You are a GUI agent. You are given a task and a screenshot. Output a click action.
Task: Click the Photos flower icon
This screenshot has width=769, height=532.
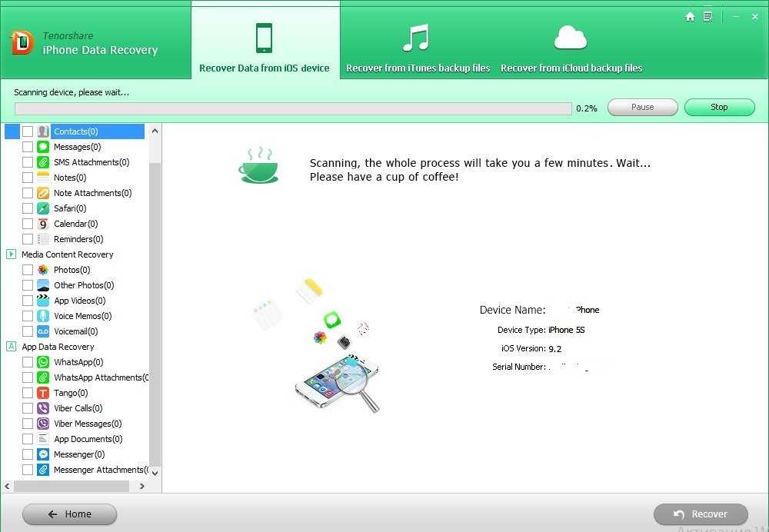[43, 270]
